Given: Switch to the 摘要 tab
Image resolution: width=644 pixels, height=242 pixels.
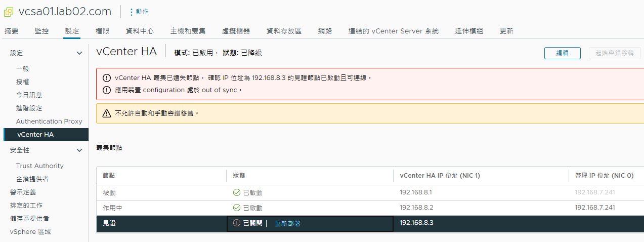Looking at the screenshot, I should point(11,31).
